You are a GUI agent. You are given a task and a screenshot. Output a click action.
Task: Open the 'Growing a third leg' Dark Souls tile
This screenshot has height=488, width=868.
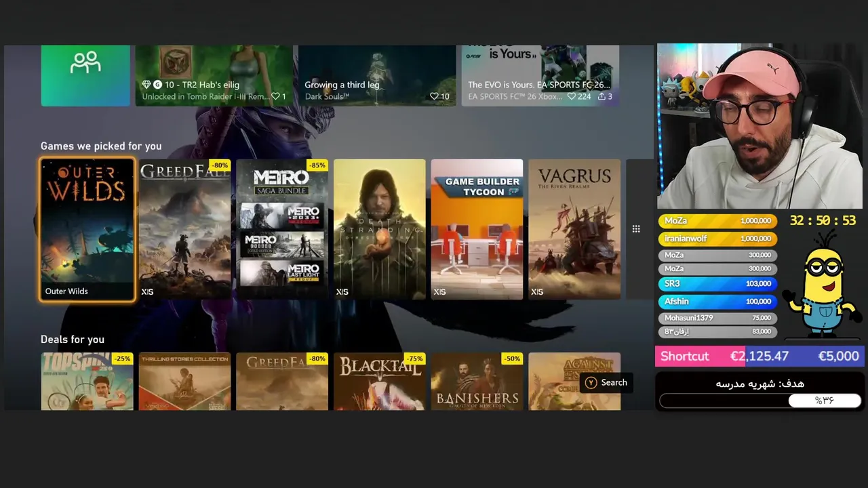(x=377, y=75)
